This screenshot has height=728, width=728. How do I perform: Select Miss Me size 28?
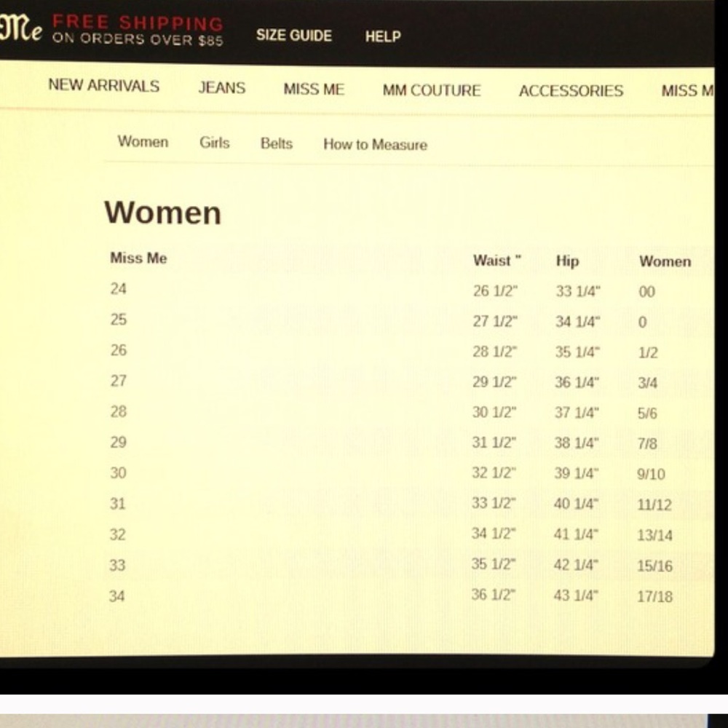coord(119,411)
